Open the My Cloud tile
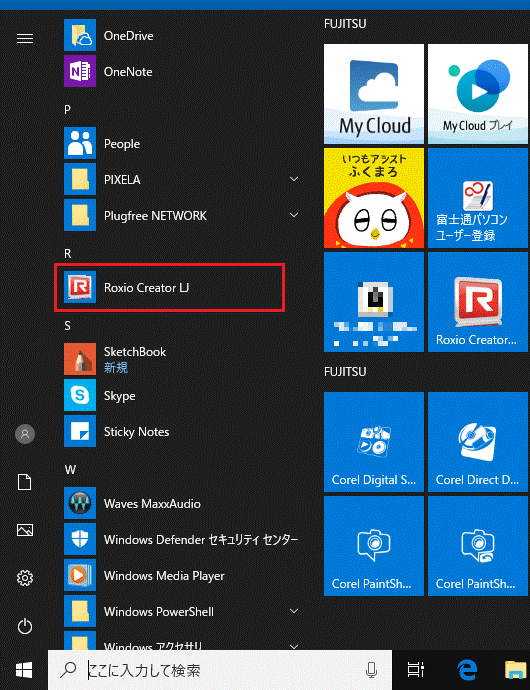Screen dimensions: 530x690 tap(374, 94)
